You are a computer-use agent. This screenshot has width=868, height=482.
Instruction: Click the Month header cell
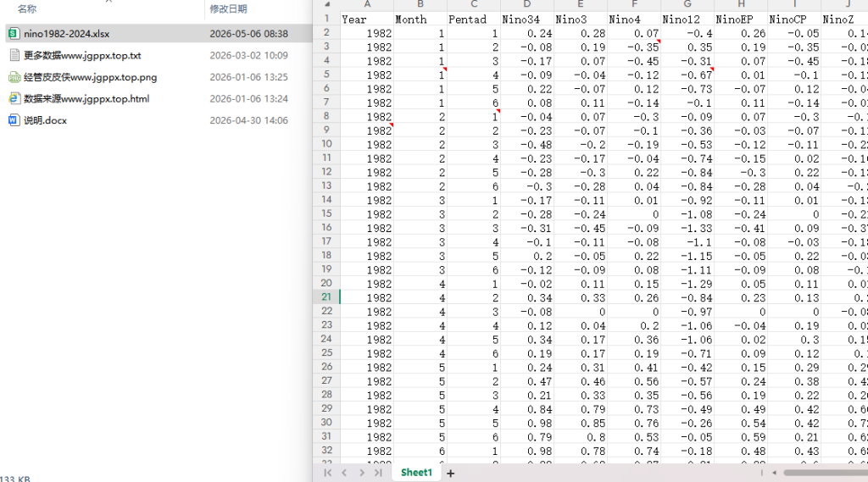click(x=420, y=19)
